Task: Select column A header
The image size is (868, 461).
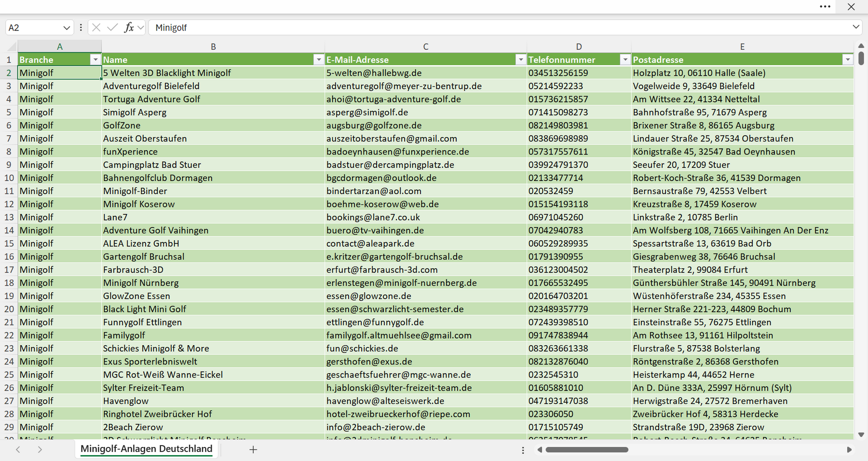Action: [60, 46]
